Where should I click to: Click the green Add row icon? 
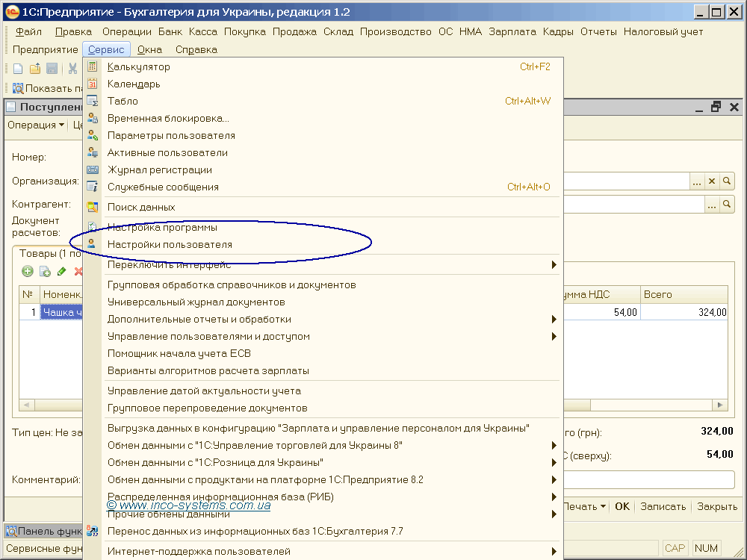tap(28, 272)
